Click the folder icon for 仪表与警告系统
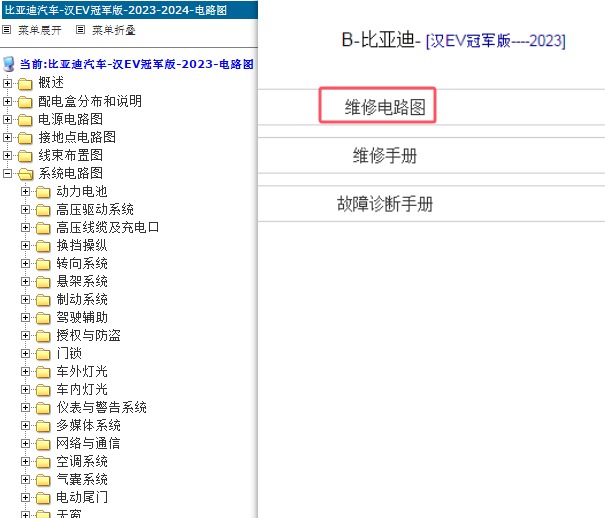This screenshot has width=605, height=518. click(43, 408)
